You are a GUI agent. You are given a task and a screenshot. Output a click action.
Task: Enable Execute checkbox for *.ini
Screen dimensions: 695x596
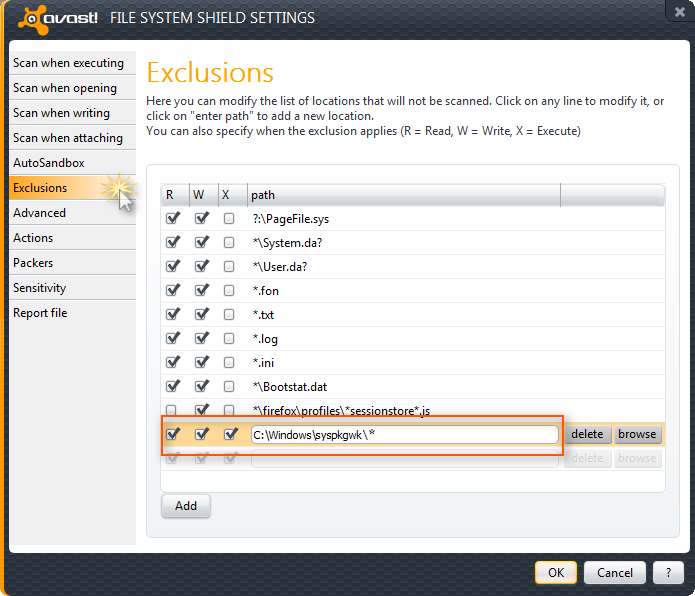pos(229,362)
